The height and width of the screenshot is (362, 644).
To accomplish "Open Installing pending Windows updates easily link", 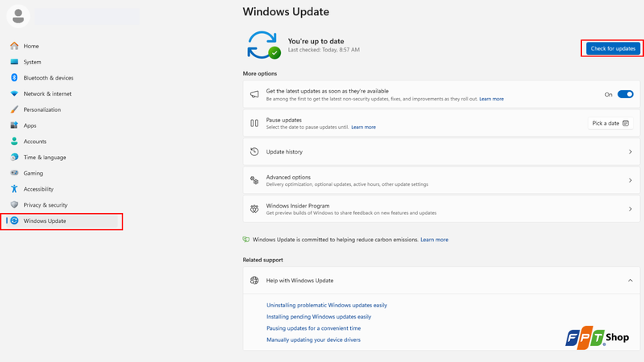I will (319, 316).
